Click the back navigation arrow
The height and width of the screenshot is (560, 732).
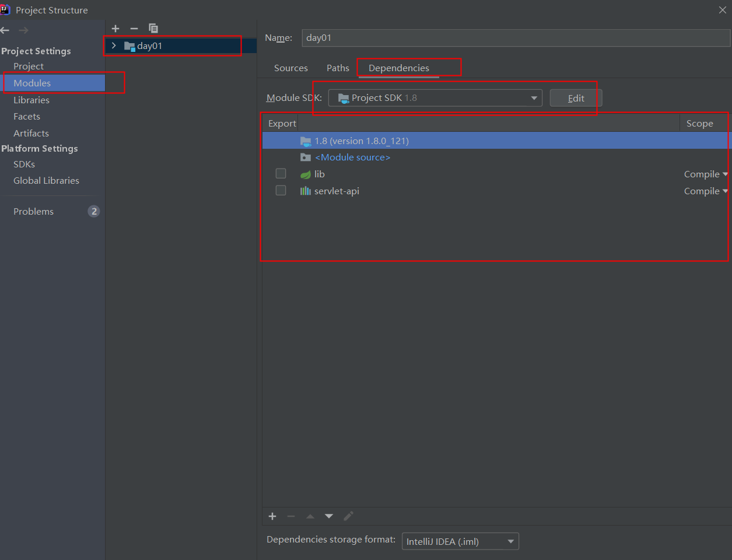coord(5,30)
